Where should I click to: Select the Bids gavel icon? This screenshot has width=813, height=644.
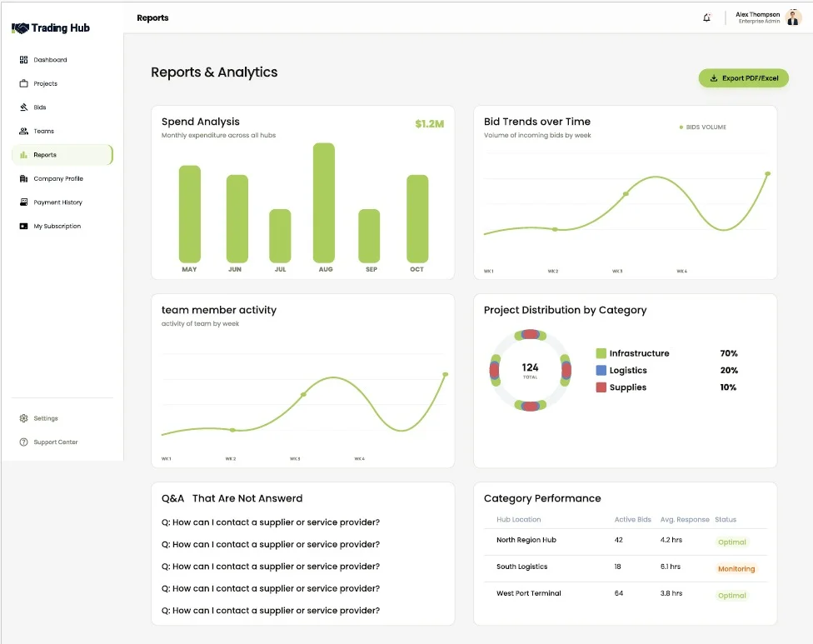click(x=23, y=107)
